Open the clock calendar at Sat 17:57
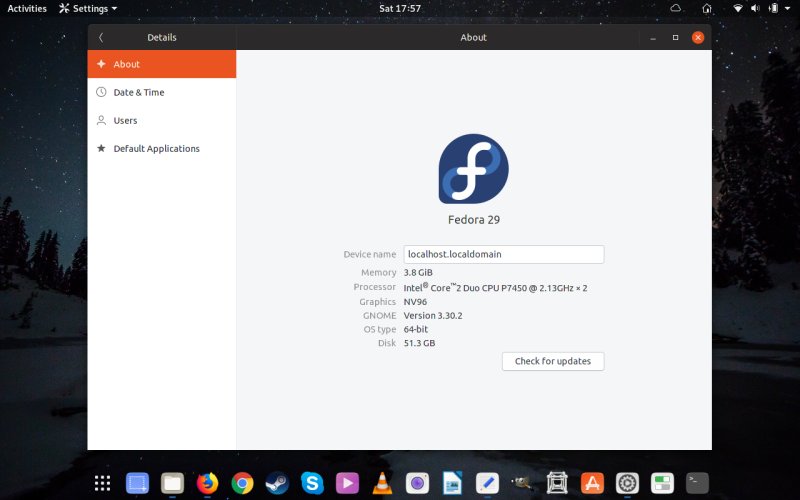 tap(400, 8)
